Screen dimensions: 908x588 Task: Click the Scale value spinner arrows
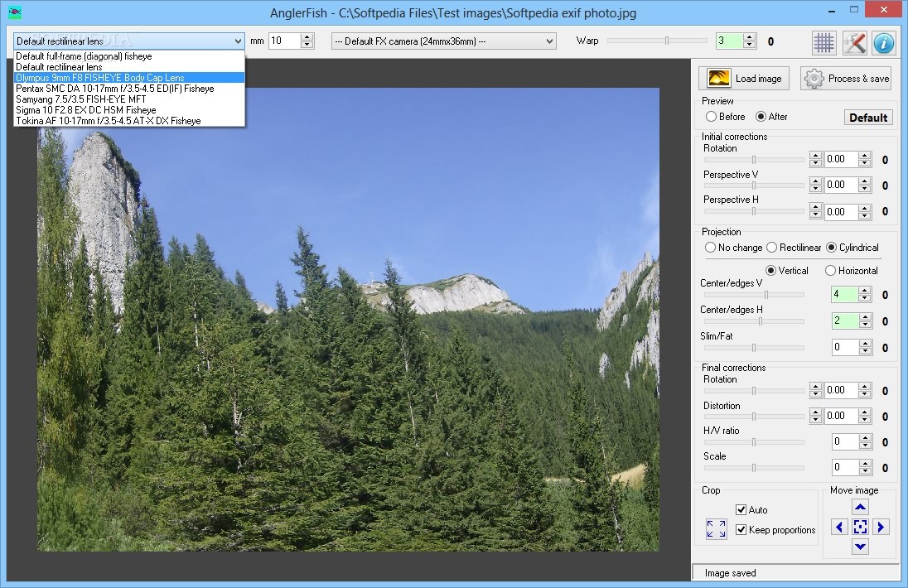pos(865,467)
